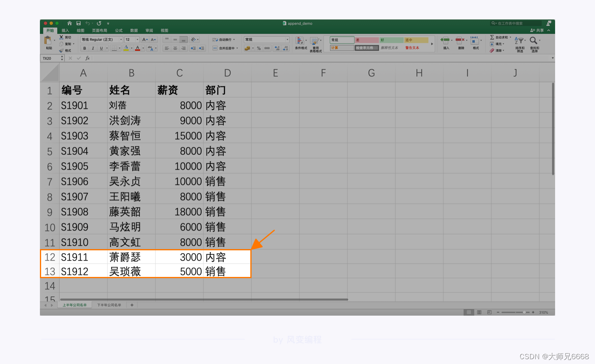595x364 pixels.
Task: Expand the fill color dropdown arrow
Action: pos(131,48)
